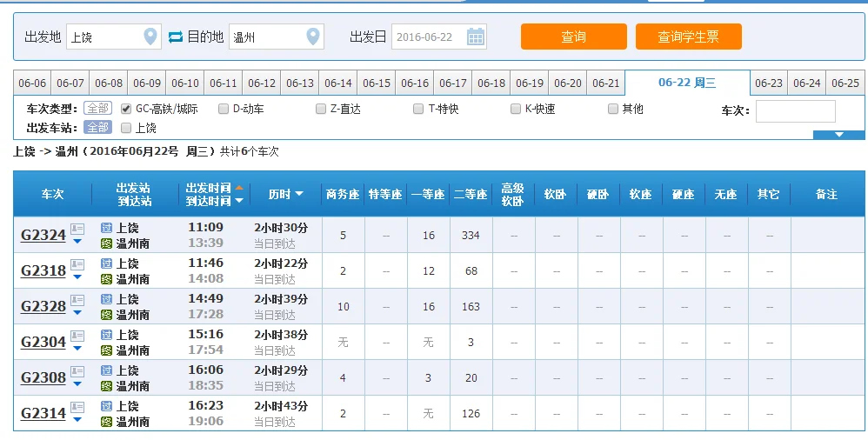The image size is (868, 440).
Task: Click the 过 pass-through icon in G2304 row
Action: 106,335
